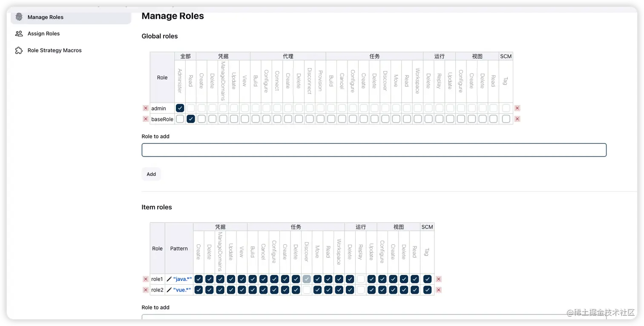Open Manage Roles in the sidebar
The width and height of the screenshot is (644, 326).
tap(71, 17)
